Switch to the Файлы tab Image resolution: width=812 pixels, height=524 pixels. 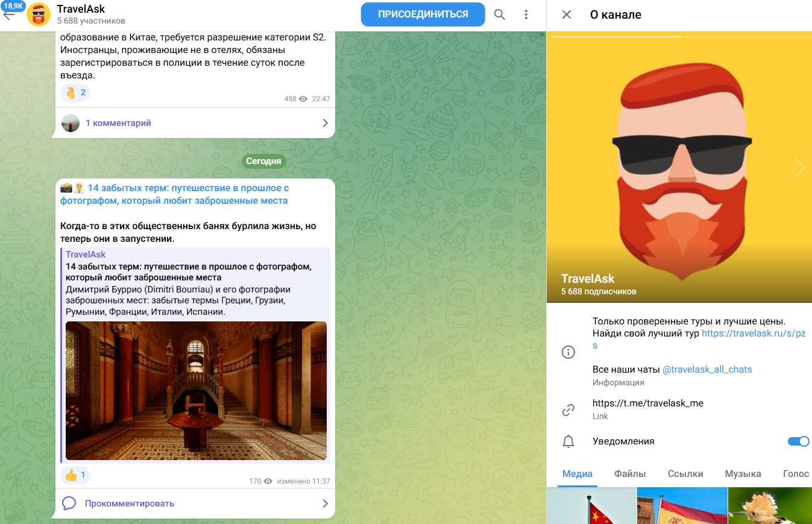click(630, 474)
